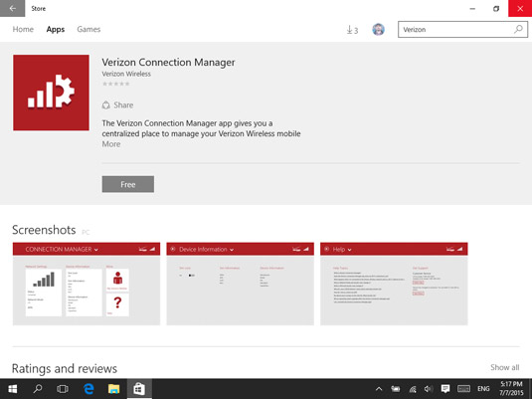Click the star rating under Verizon Wireless
The height and width of the screenshot is (399, 532).
(116, 84)
